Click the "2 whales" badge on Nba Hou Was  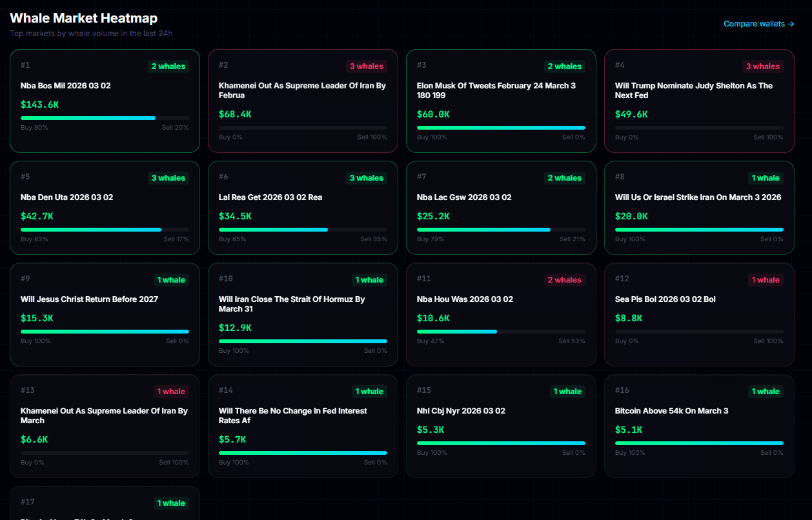pyautogui.click(x=564, y=279)
